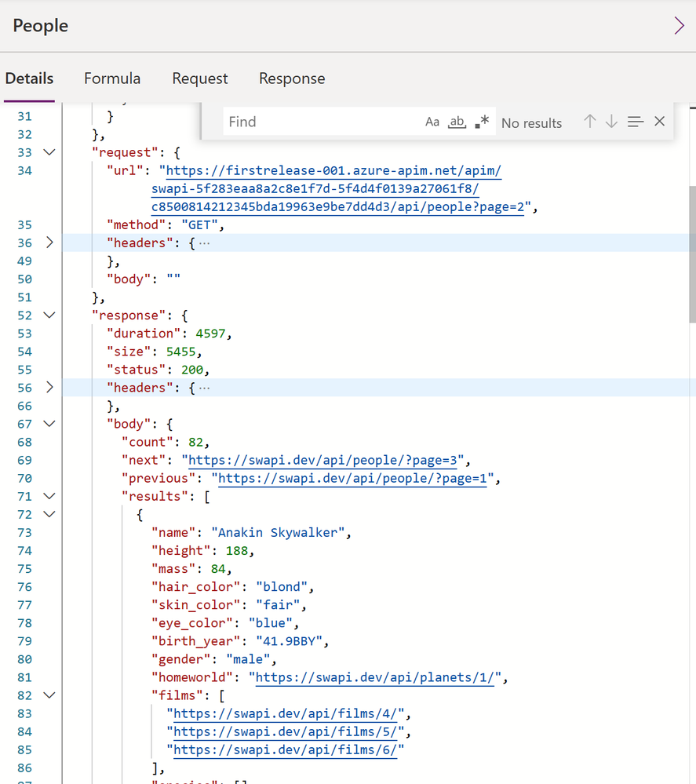
Task: Click the vertical scrollbar thumb
Action: point(692,254)
